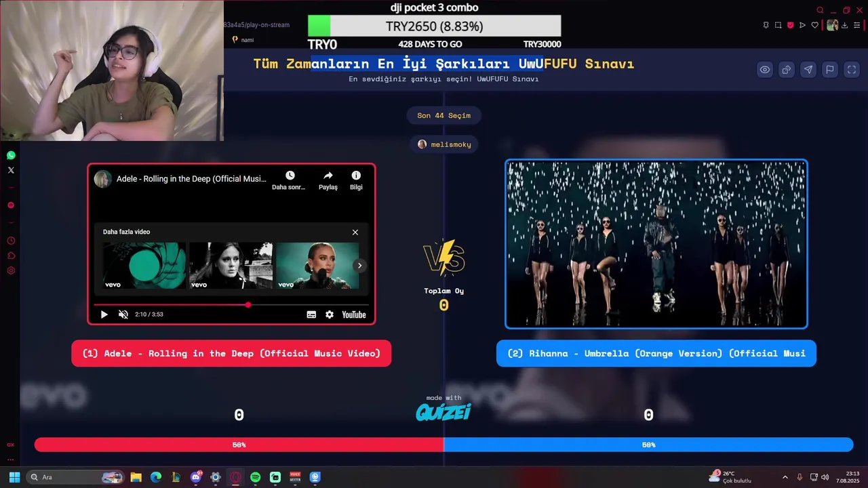Open the black-and-white Adele suggested video thumbnail

(231, 266)
